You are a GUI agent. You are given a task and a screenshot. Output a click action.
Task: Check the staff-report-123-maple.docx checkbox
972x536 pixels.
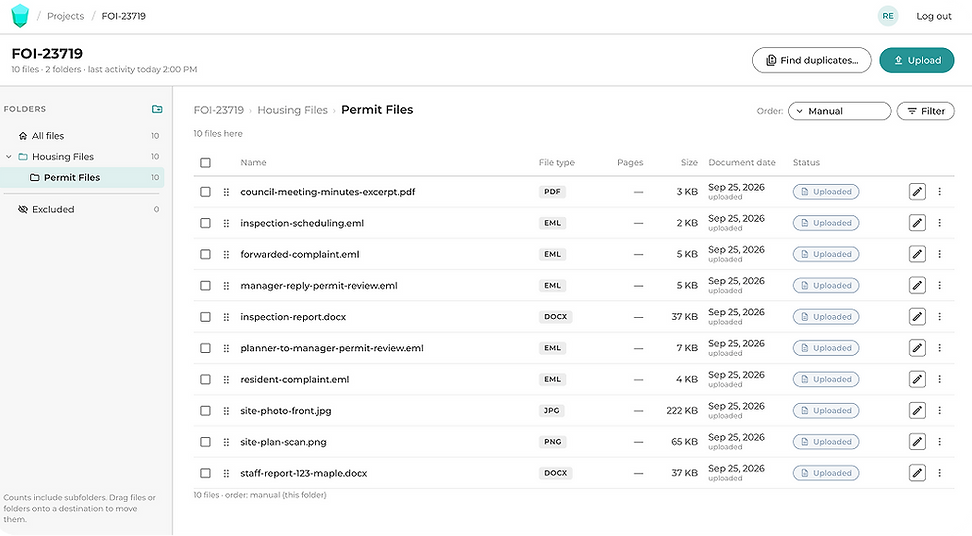pos(205,473)
